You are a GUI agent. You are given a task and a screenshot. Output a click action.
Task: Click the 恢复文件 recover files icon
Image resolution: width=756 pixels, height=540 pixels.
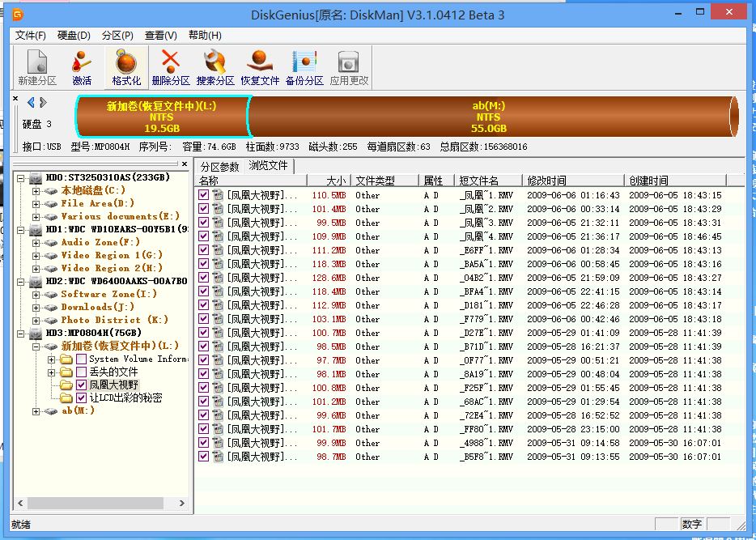260,67
